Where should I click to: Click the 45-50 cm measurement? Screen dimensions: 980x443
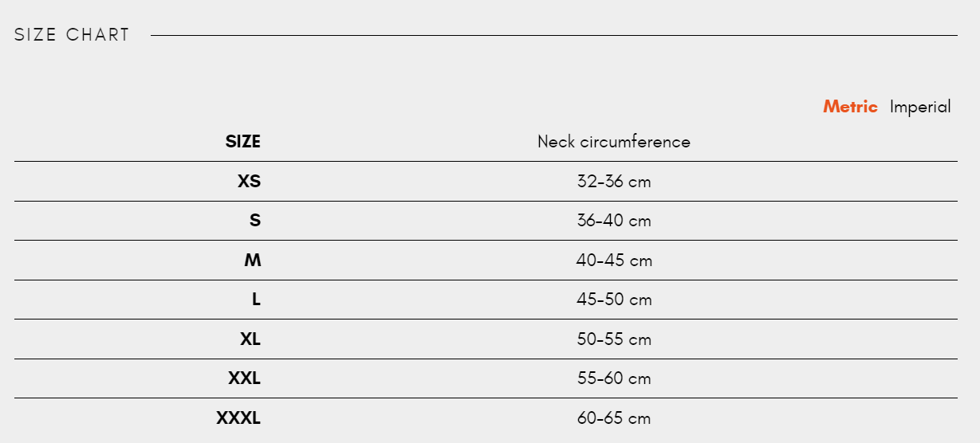point(613,300)
